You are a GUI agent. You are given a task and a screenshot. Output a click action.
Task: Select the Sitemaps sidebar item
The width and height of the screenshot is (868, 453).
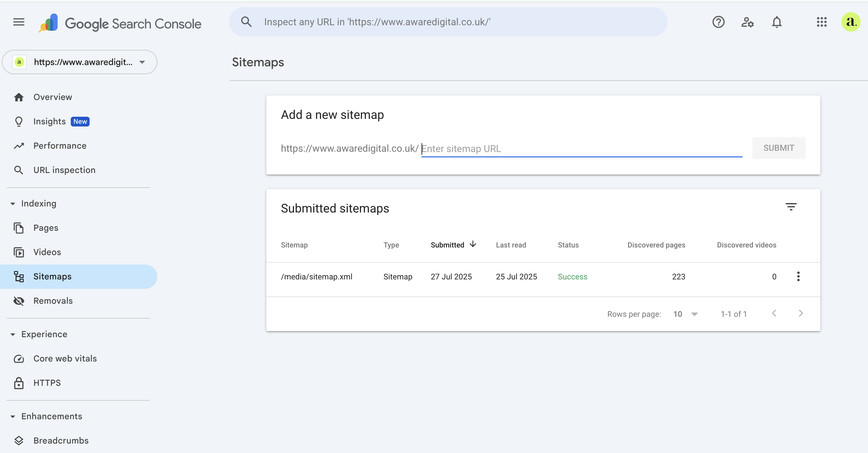click(79, 277)
